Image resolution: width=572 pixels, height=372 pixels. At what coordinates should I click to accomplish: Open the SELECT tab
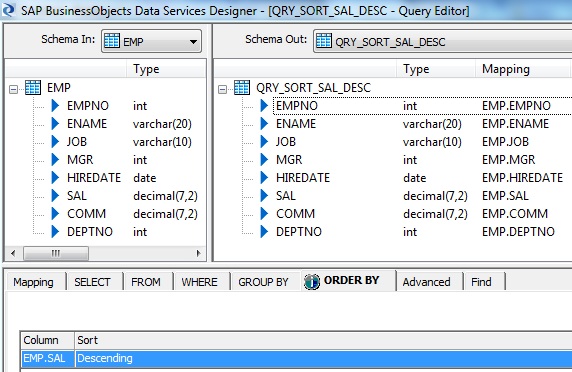coord(92,282)
